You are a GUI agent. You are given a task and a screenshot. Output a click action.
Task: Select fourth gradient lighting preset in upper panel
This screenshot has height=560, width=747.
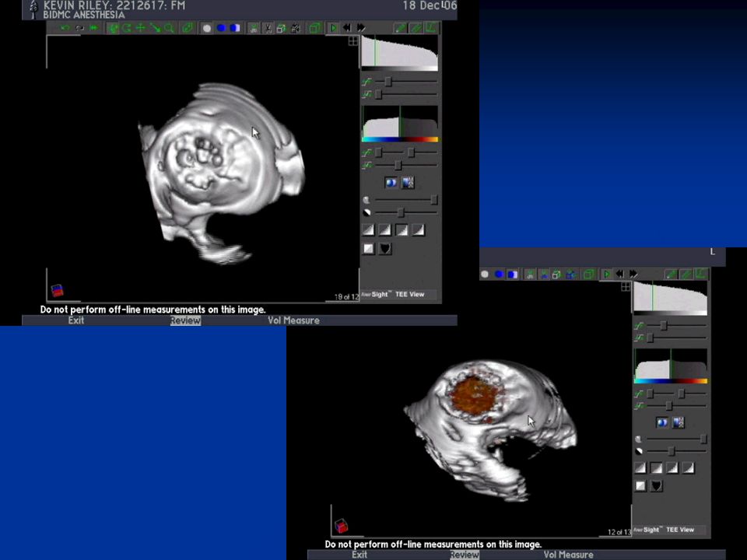(x=419, y=230)
